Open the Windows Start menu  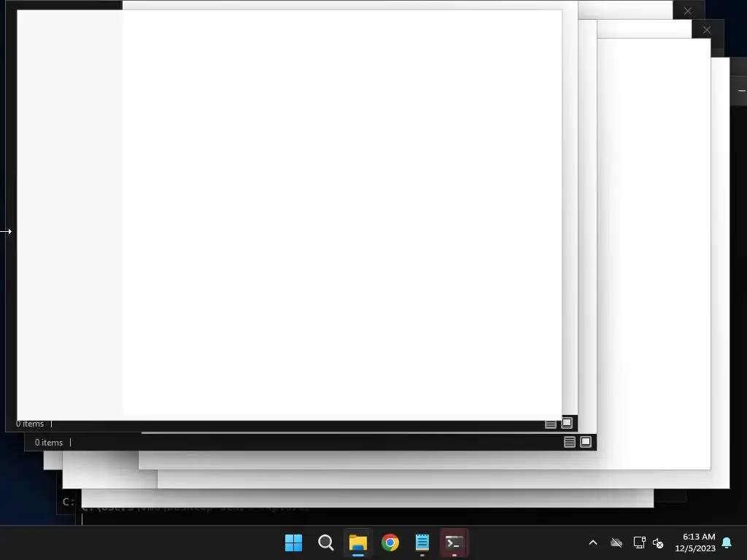click(293, 542)
